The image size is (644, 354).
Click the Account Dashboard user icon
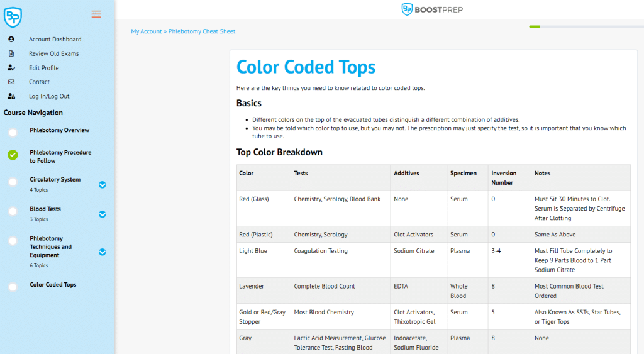pos(11,39)
